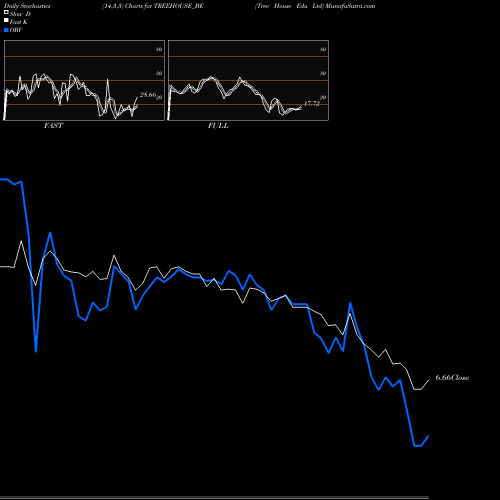
Task: Click the 'OBV' legend label
Action: [x=16, y=30]
